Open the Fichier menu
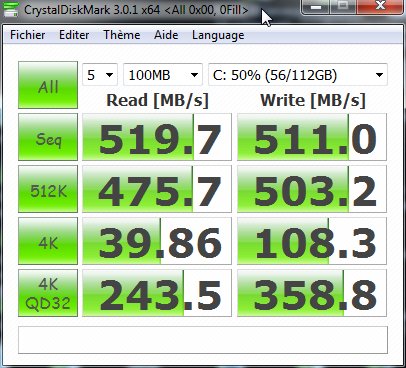The height and width of the screenshot is (368, 406). (x=28, y=35)
